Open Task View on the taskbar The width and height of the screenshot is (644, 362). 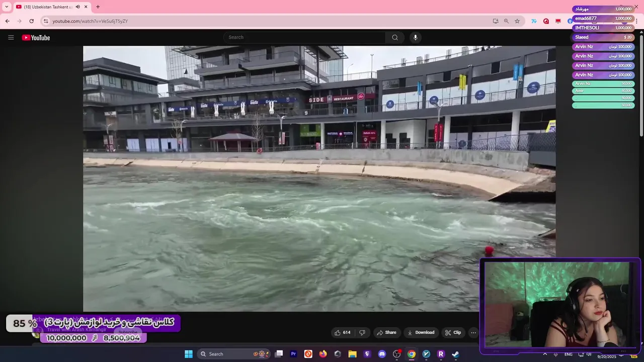279,354
